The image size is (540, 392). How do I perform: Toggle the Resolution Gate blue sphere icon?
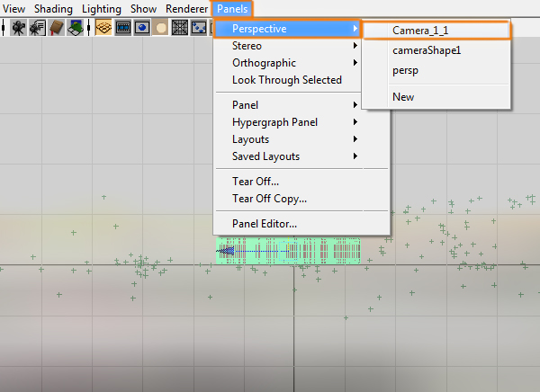142,28
